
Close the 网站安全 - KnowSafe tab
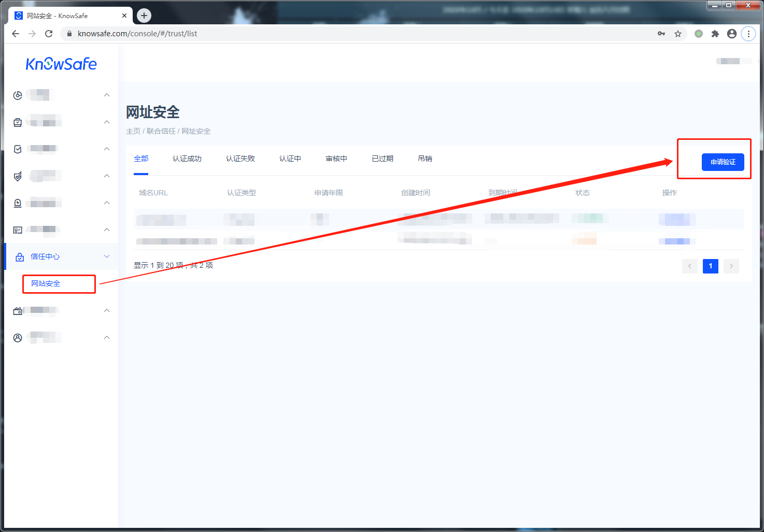point(124,16)
